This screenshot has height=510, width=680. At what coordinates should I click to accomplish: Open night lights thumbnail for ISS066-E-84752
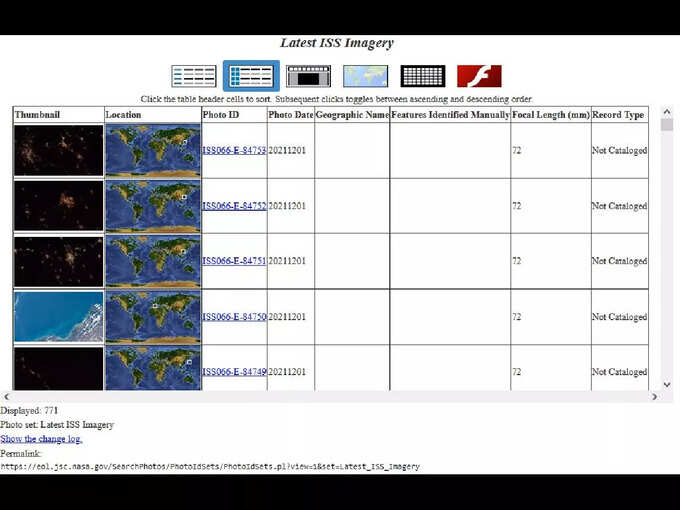tap(59, 206)
